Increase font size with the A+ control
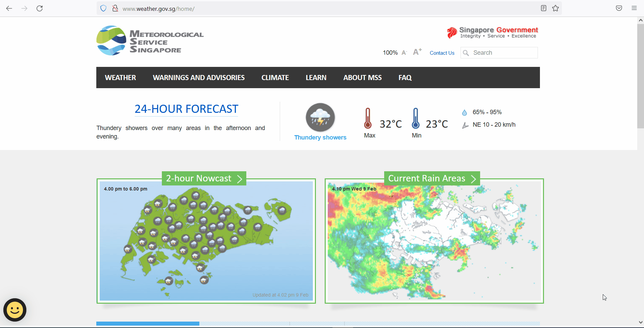The height and width of the screenshot is (328, 644). (417, 52)
